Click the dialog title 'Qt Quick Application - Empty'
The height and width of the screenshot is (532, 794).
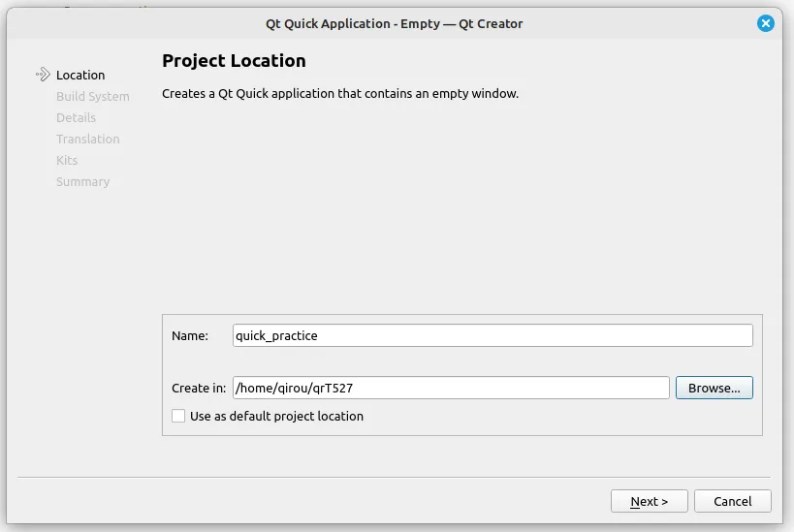394,24
